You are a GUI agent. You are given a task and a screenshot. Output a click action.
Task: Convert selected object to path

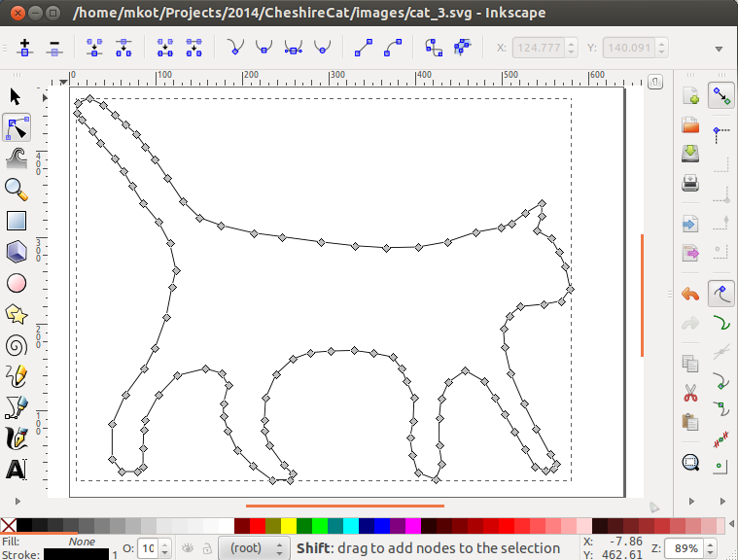click(434, 48)
